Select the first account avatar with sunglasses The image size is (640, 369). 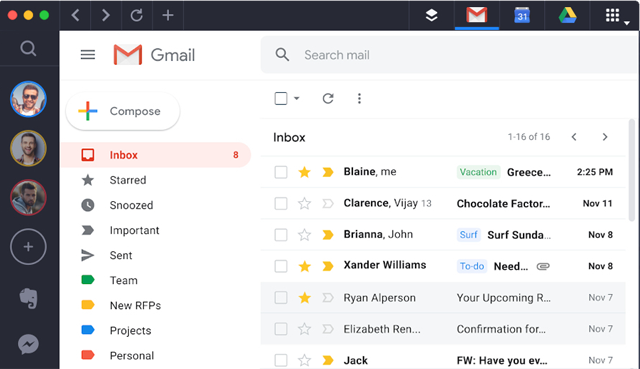pyautogui.click(x=28, y=99)
